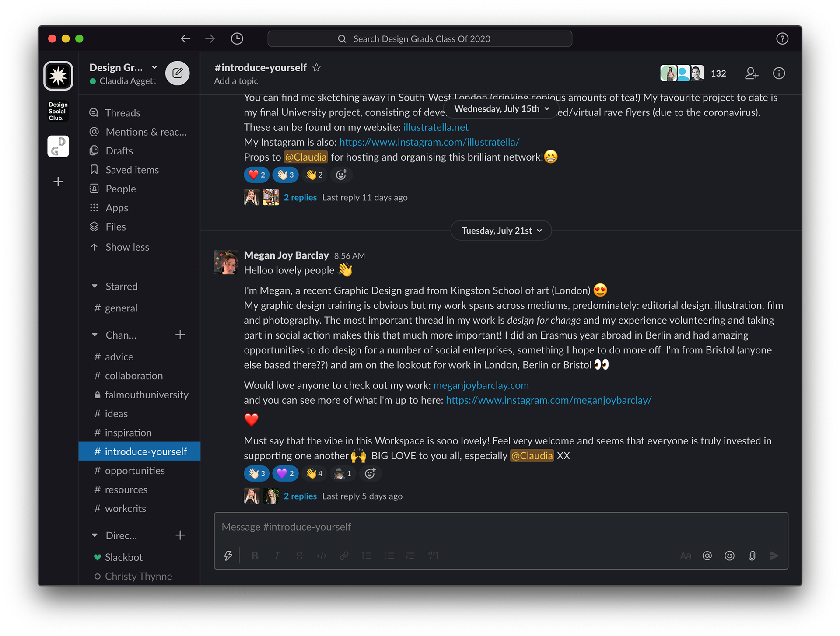Open Mentions & reactions

point(139,132)
